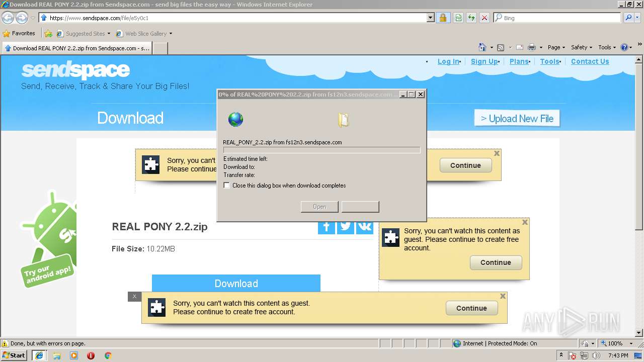Close the top plugin notice
Screen dimensions: 644x362
pyautogui.click(x=497, y=153)
